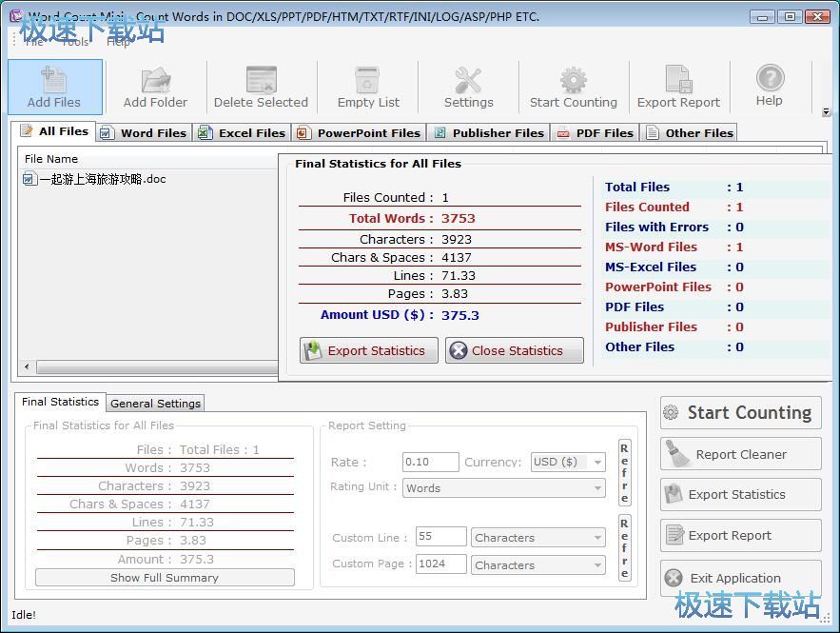Open the Custom Page unit dropdown
Screen dimensions: 840x633
(537, 564)
